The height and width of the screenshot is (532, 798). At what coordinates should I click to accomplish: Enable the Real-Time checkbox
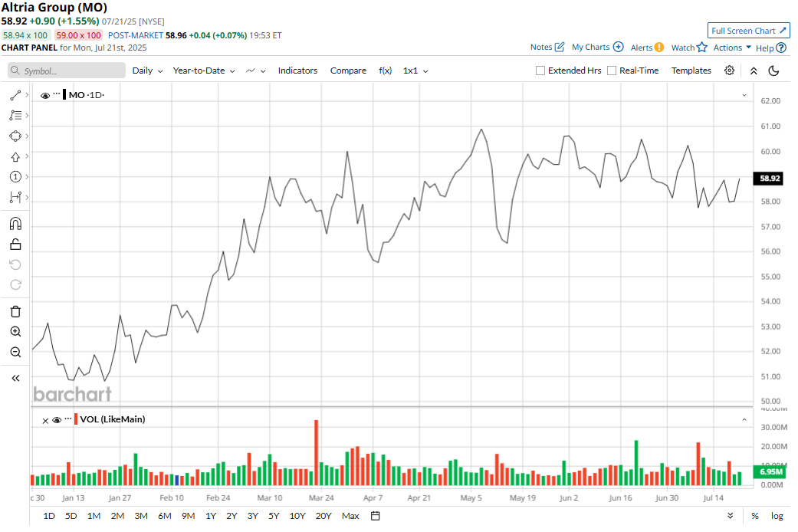(612, 71)
